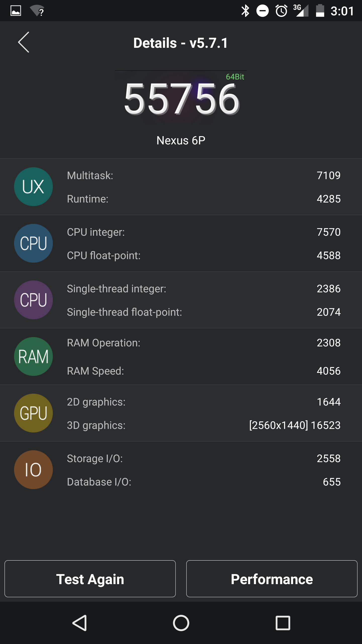362x644 pixels.
Task: Open the Performance button
Action: click(272, 579)
